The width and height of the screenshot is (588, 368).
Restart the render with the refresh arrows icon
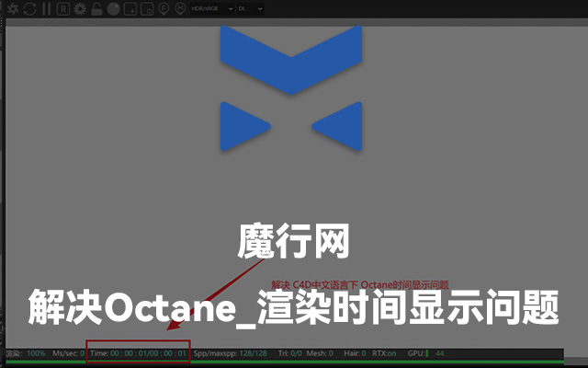pos(29,8)
